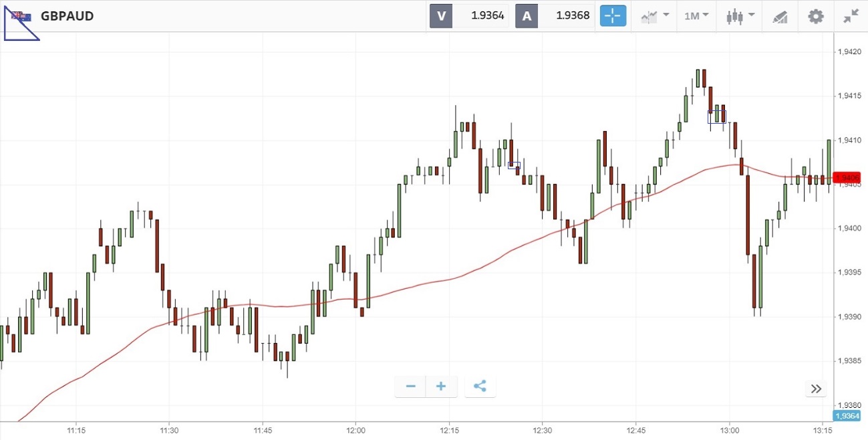Click the collapse chart arrows icon
Viewport: 868px width, 440px height.
tap(851, 16)
